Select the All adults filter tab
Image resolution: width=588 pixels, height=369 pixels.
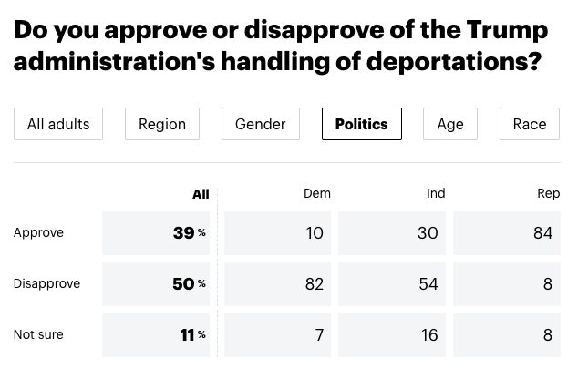(58, 124)
